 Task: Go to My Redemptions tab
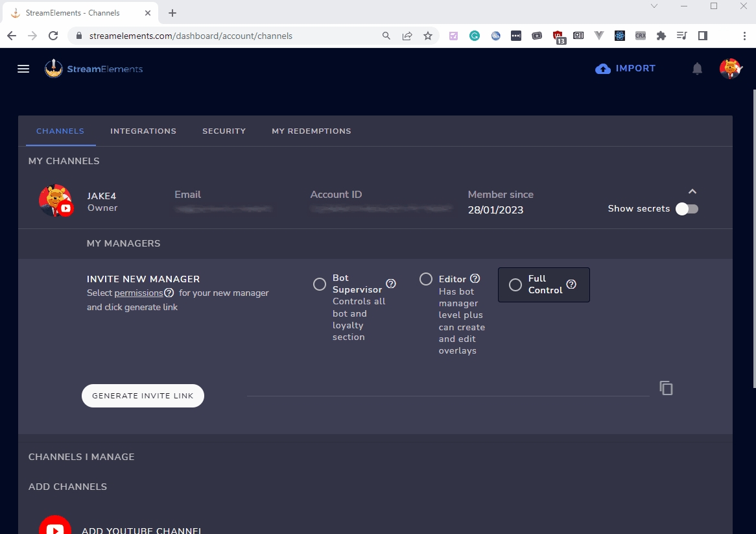tap(311, 131)
